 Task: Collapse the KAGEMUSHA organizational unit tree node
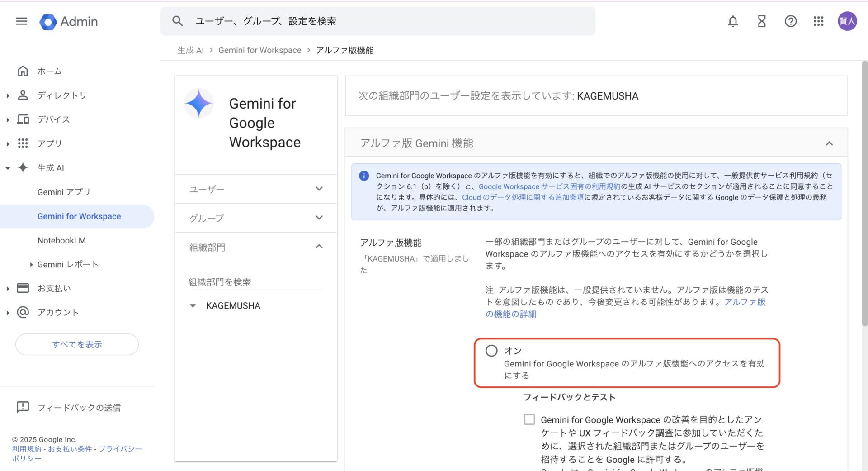(193, 305)
